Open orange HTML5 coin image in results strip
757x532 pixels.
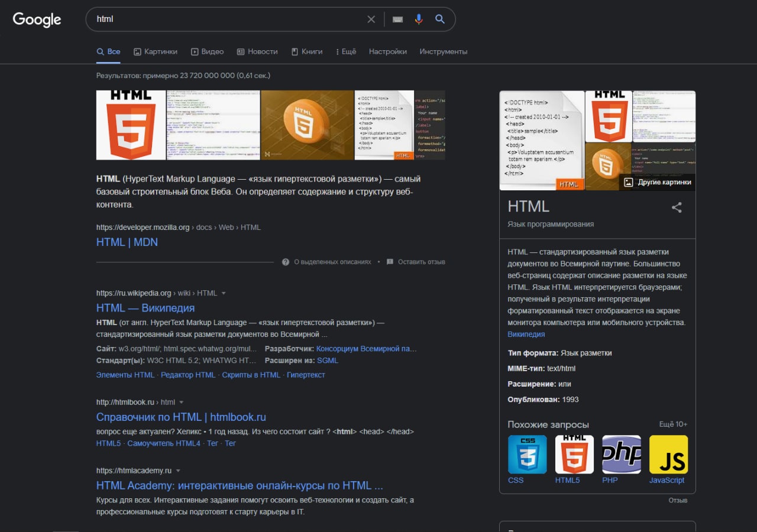pyautogui.click(x=307, y=125)
